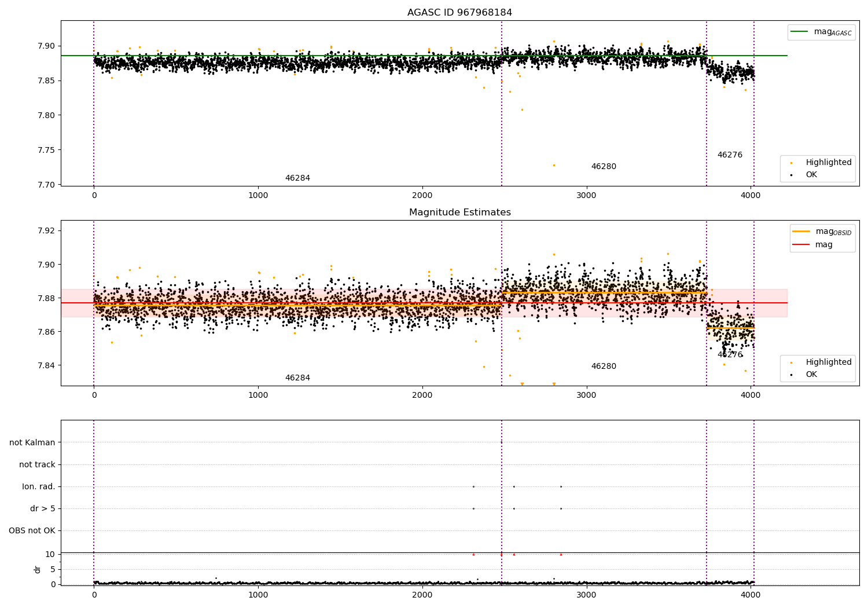Click observation label 46276 in top plot
This screenshot has width=868, height=608.
click(730, 155)
